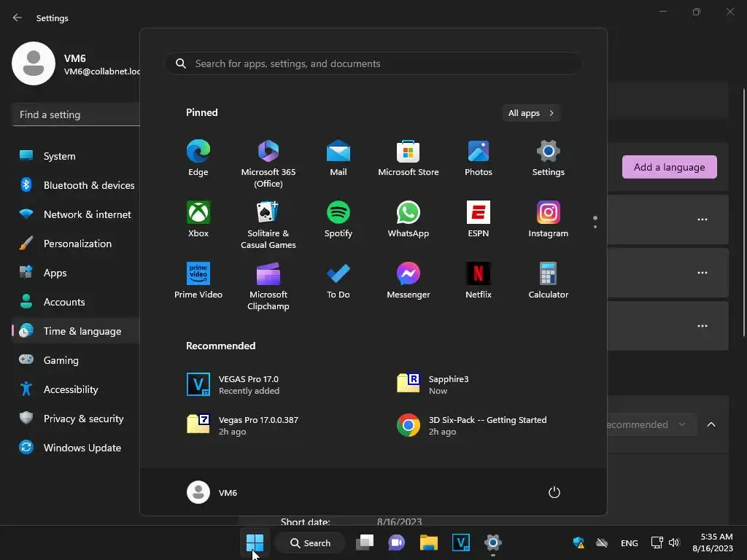Viewport: 747px width, 560px height.
Task: Open Gaming settings
Action: coord(76,360)
